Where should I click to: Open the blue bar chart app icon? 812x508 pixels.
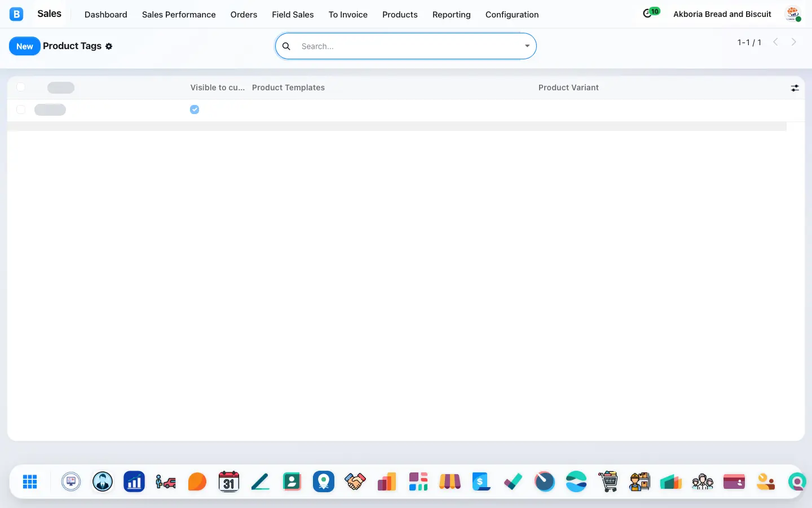134,481
